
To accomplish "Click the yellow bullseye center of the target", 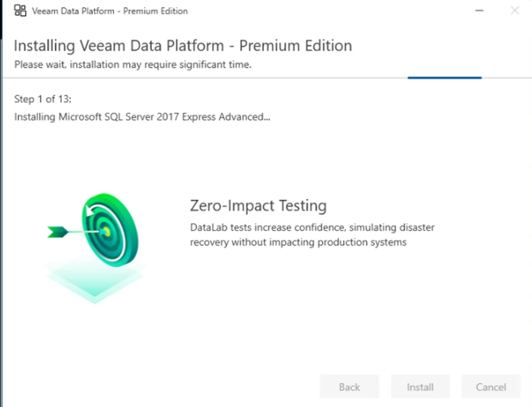I will 106,231.
